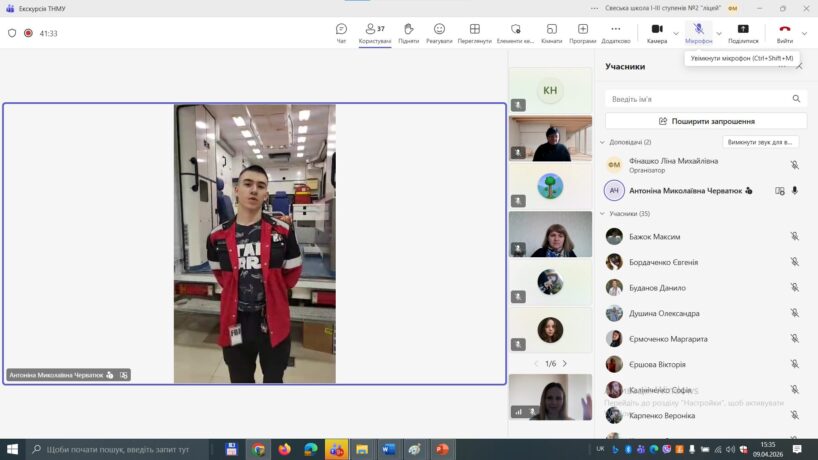
Task: Toggle the Камера camera on or off
Action: [657, 32]
